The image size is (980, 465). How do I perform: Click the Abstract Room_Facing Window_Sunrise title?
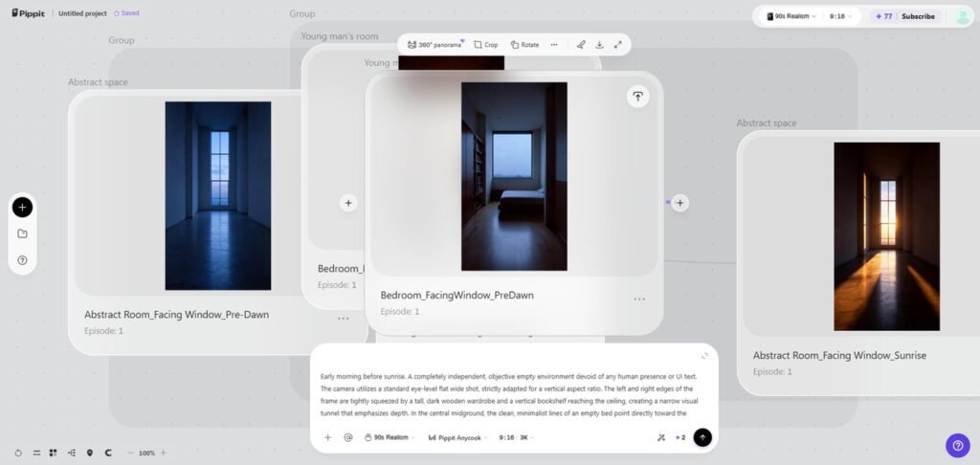point(839,355)
